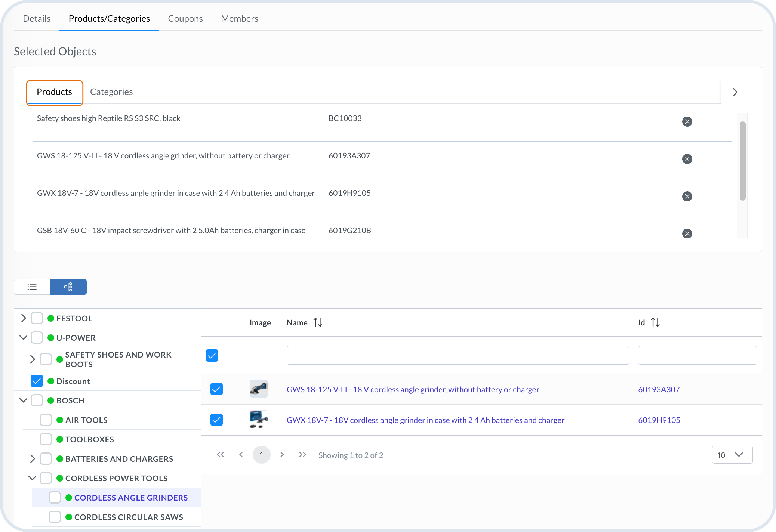The height and width of the screenshot is (532, 776).
Task: Switch to Categories sub-tab
Action: pos(111,92)
